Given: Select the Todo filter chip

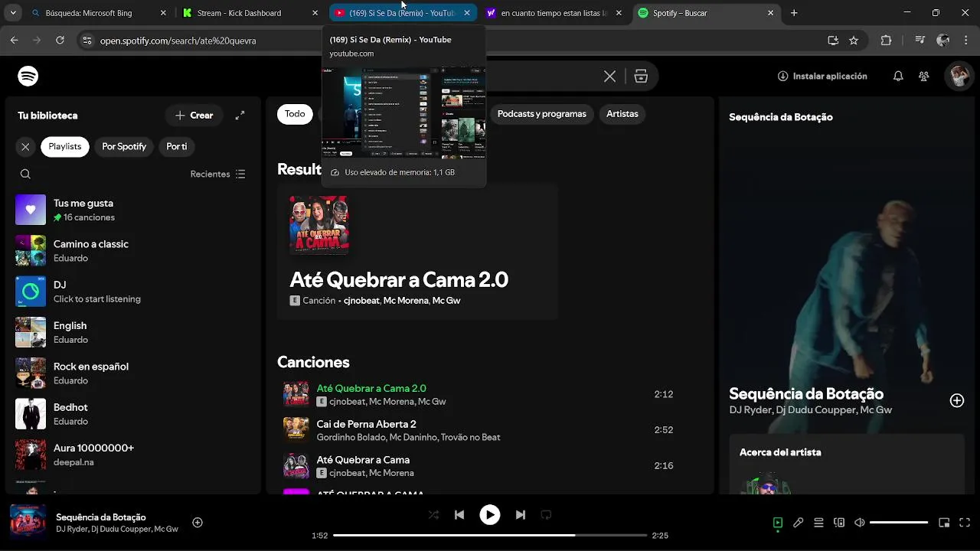Looking at the screenshot, I should click(295, 114).
